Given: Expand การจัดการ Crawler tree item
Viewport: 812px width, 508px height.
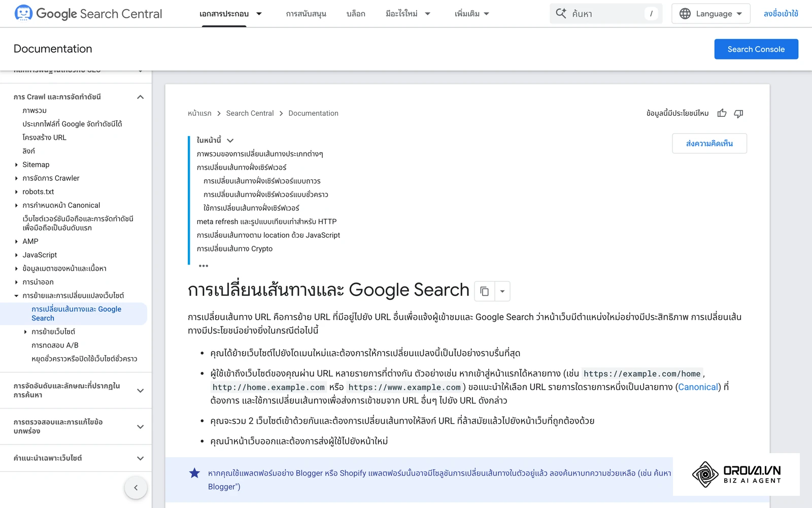Looking at the screenshot, I should tap(16, 178).
